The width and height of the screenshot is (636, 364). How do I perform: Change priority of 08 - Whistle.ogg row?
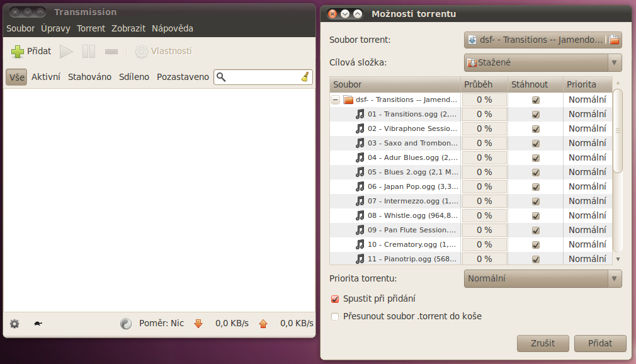coord(588,215)
